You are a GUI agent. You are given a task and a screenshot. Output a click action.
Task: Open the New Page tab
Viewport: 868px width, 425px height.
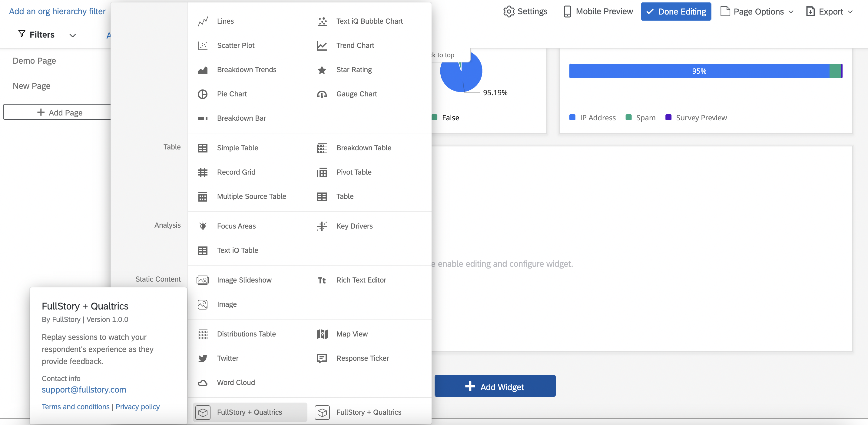31,86
